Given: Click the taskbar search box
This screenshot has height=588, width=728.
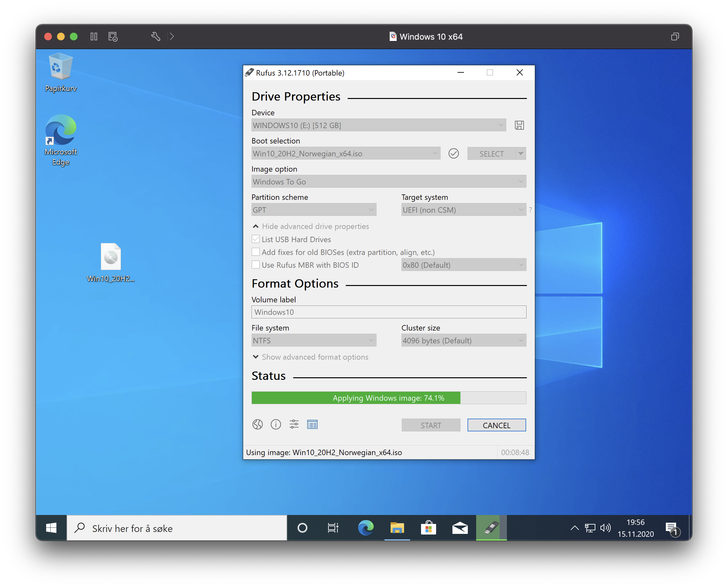Looking at the screenshot, I should coord(177,528).
